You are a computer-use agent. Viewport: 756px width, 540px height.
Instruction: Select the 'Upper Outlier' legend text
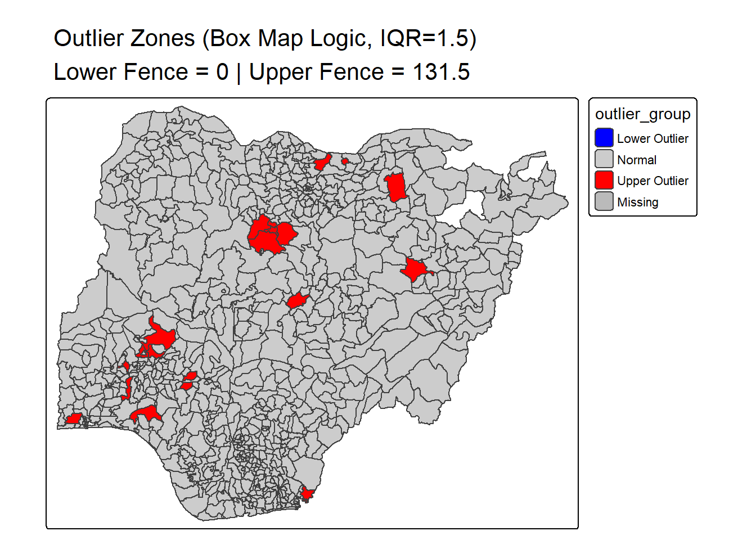coord(652,181)
